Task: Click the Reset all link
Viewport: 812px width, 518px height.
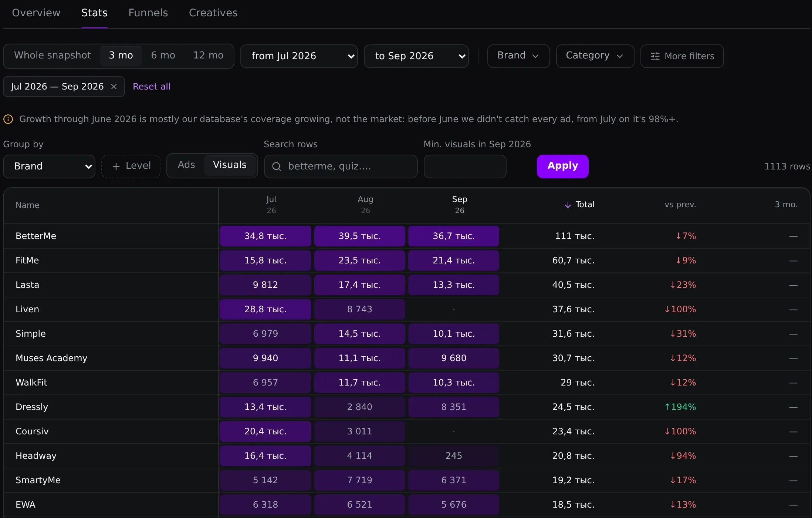Action: point(152,87)
